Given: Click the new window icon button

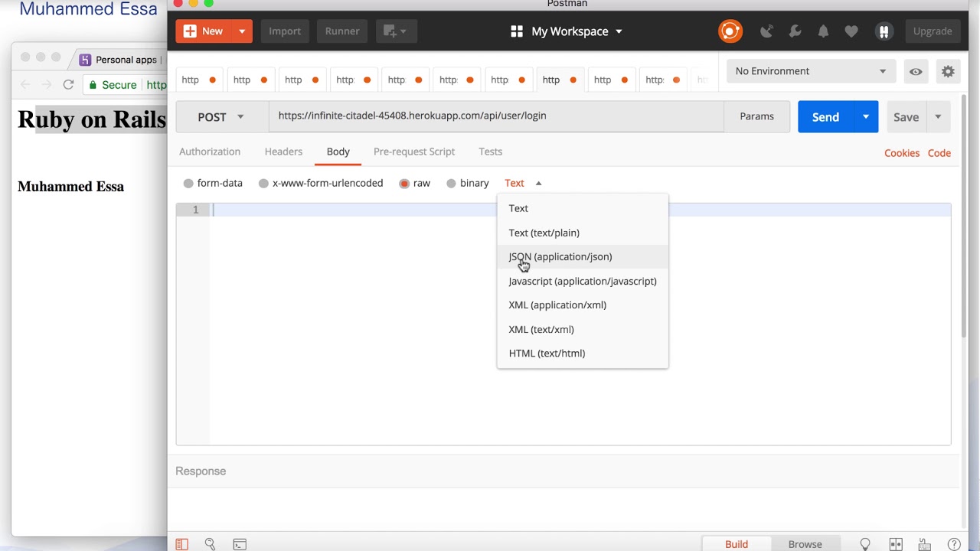Looking at the screenshot, I should (396, 31).
